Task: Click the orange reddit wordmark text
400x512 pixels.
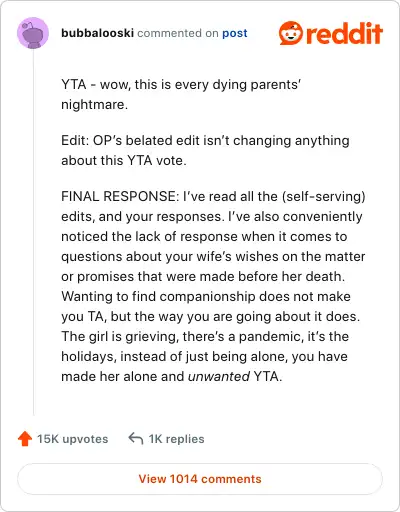Action: pyautogui.click(x=343, y=33)
